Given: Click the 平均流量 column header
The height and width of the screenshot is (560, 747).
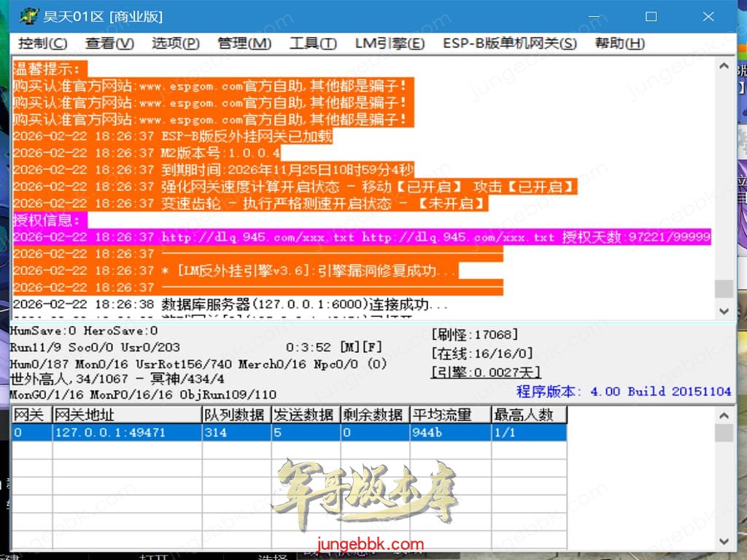Looking at the screenshot, I should coord(449,415).
